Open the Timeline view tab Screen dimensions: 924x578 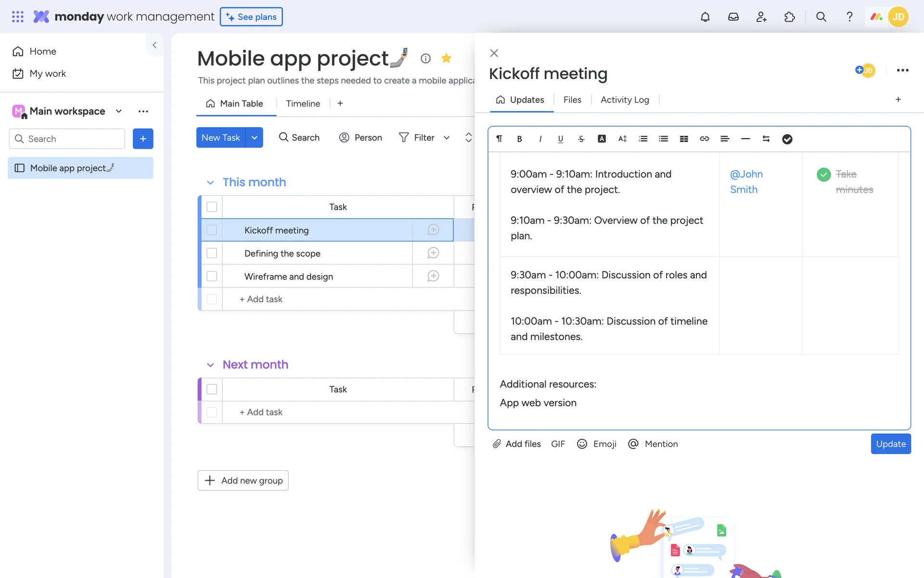point(303,104)
